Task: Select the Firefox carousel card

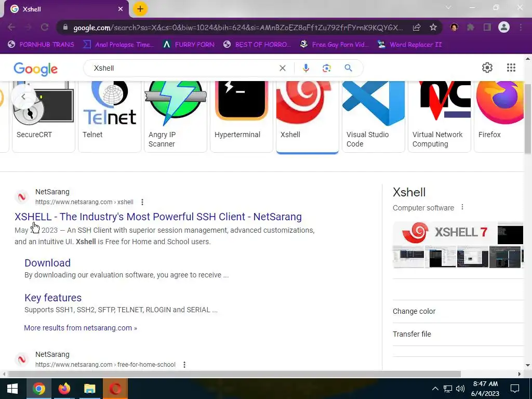Action: 499,116
